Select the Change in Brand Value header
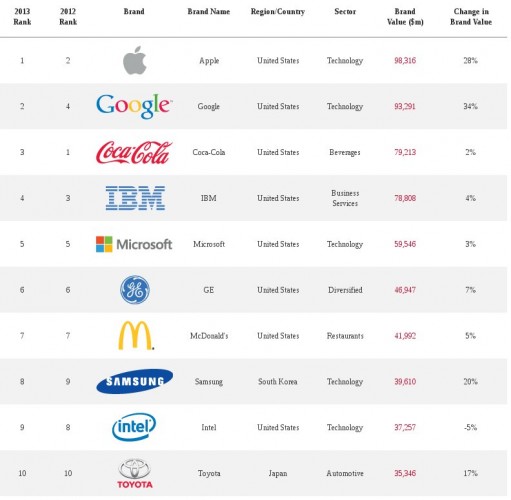 pyautogui.click(x=471, y=17)
